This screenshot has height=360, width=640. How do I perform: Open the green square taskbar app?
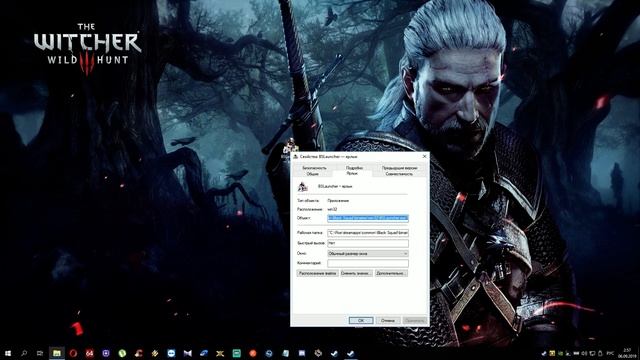236,353
